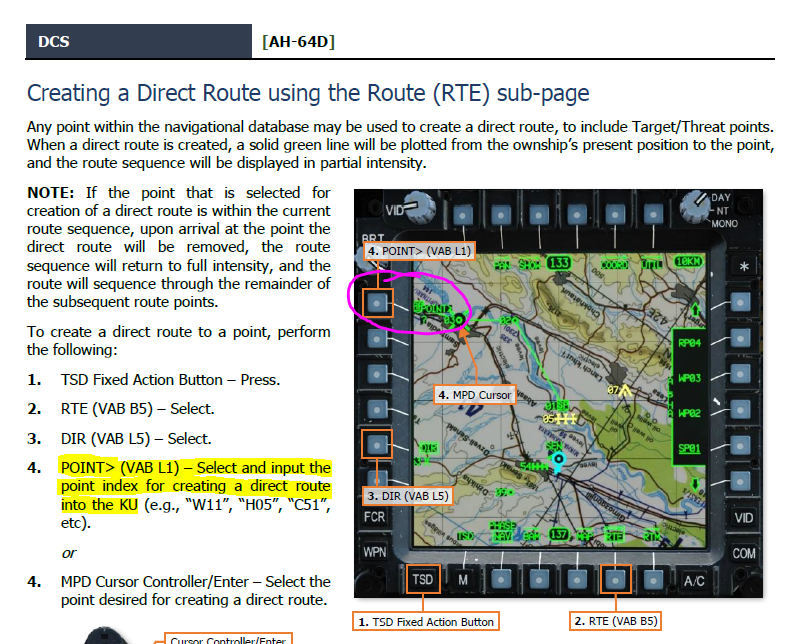This screenshot has height=644, width=805.
Task: Click the SP01 entry in the route list
Action: coord(689,448)
